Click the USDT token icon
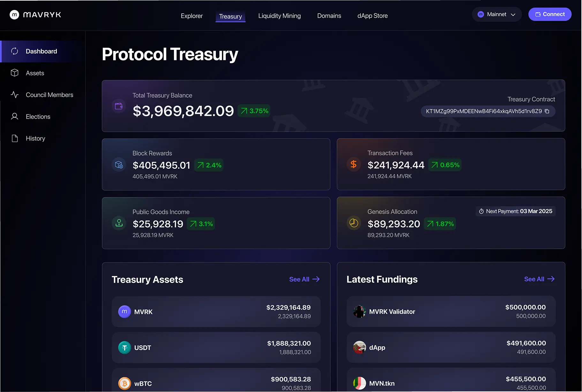Viewport: 582px width, 392px height. point(125,348)
